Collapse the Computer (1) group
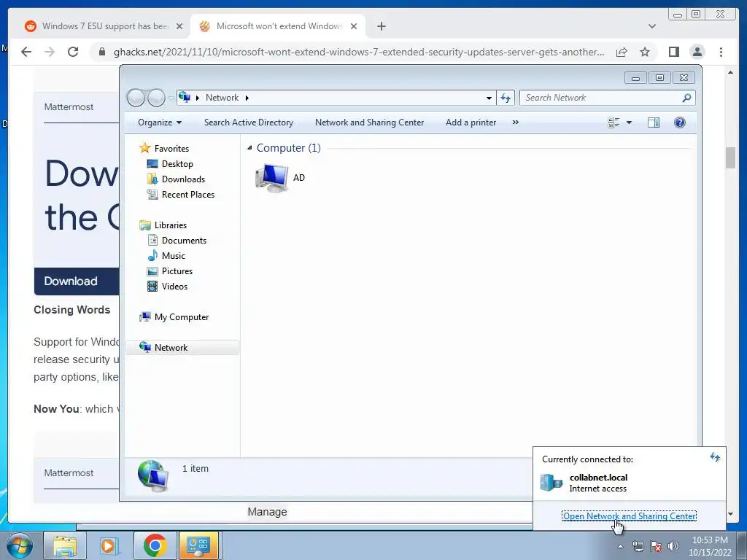Screen dimensions: 747x560 click(249, 148)
